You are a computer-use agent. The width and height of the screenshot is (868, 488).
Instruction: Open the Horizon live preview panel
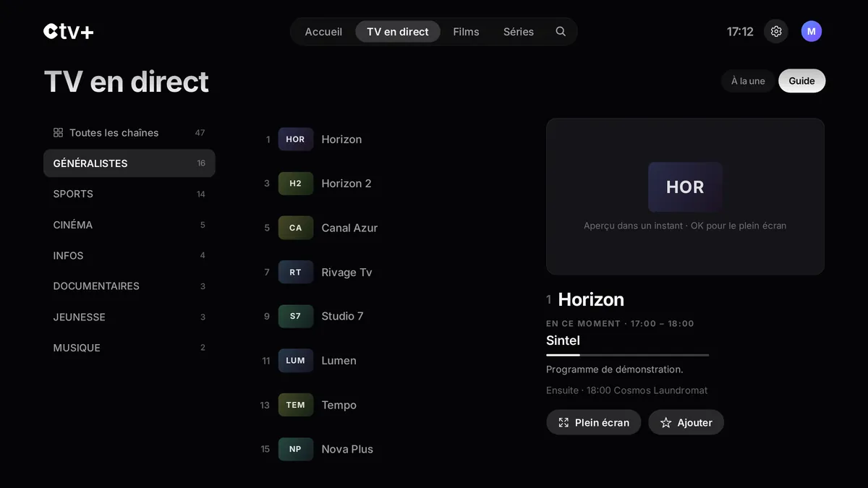[x=685, y=197]
